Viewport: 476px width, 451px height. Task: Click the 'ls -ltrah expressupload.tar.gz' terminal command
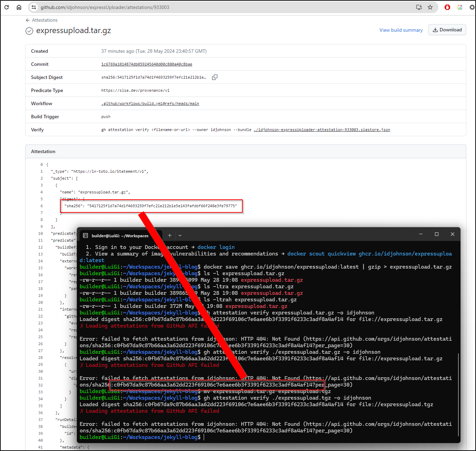pyautogui.click(x=250, y=300)
